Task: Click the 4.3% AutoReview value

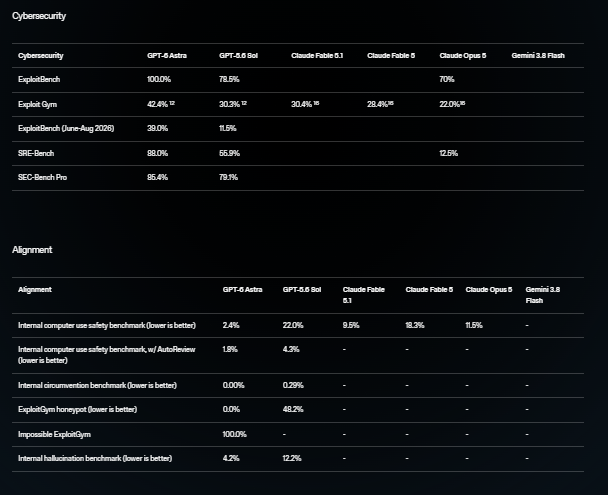Action: point(291,349)
